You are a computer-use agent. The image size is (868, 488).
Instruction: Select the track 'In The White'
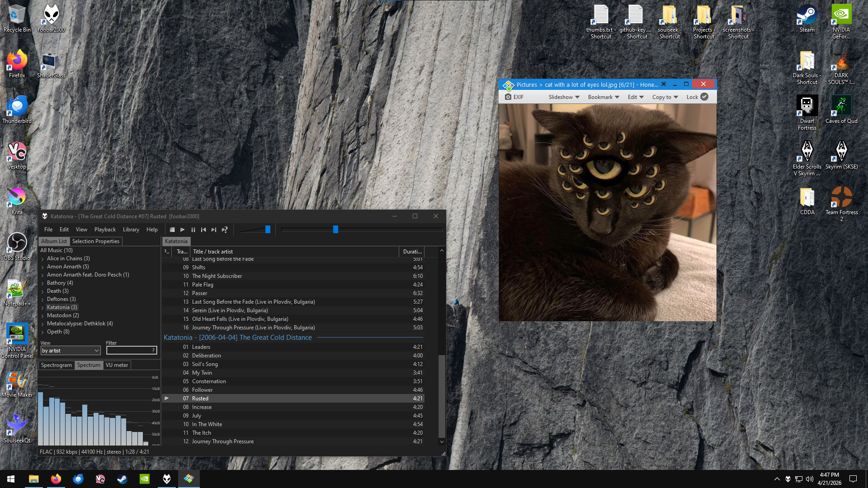point(207,424)
